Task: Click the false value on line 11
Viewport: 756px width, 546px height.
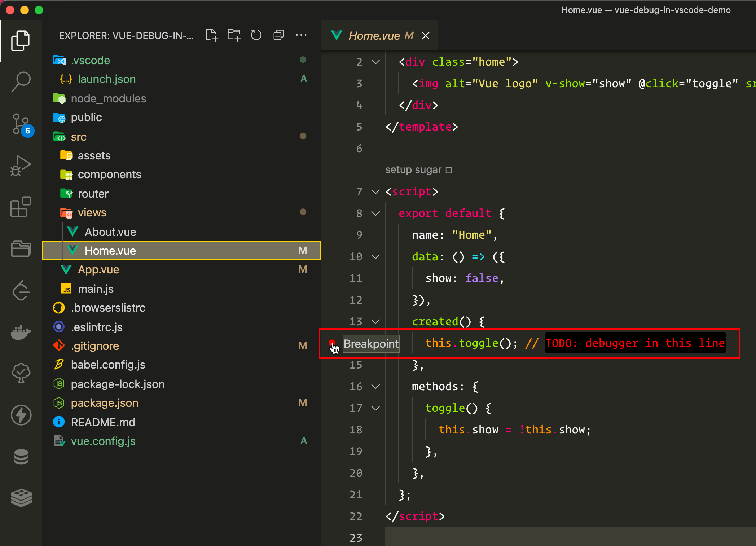Action: [x=482, y=278]
